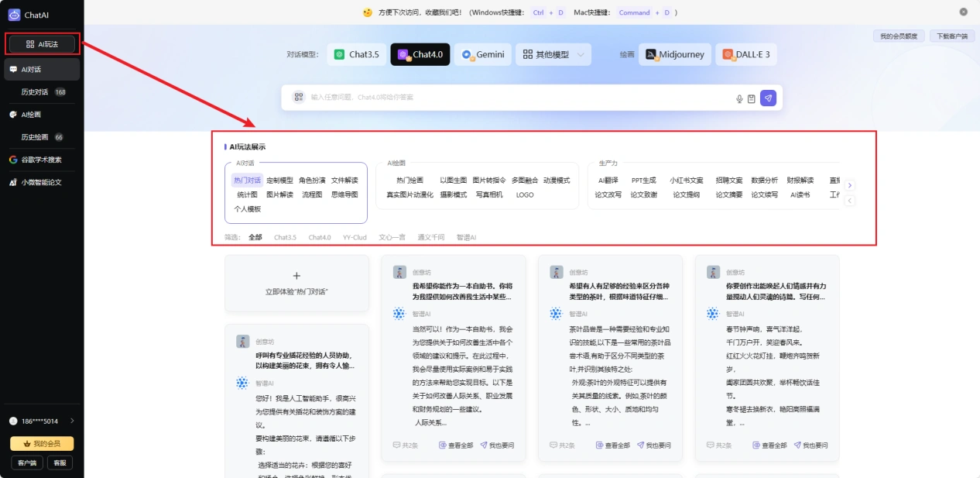Click the AI对话 speech bubble icon
Image resolution: width=980 pixels, height=478 pixels.
coord(13,69)
